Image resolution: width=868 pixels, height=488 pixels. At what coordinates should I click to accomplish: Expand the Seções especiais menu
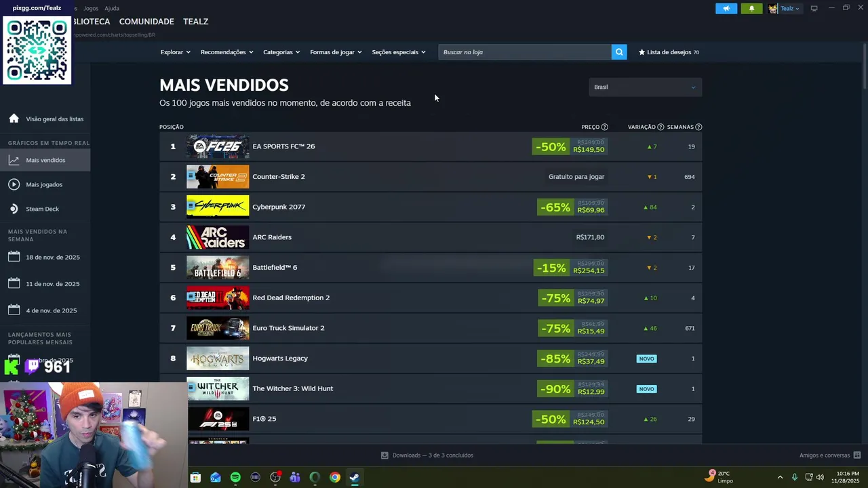point(399,52)
